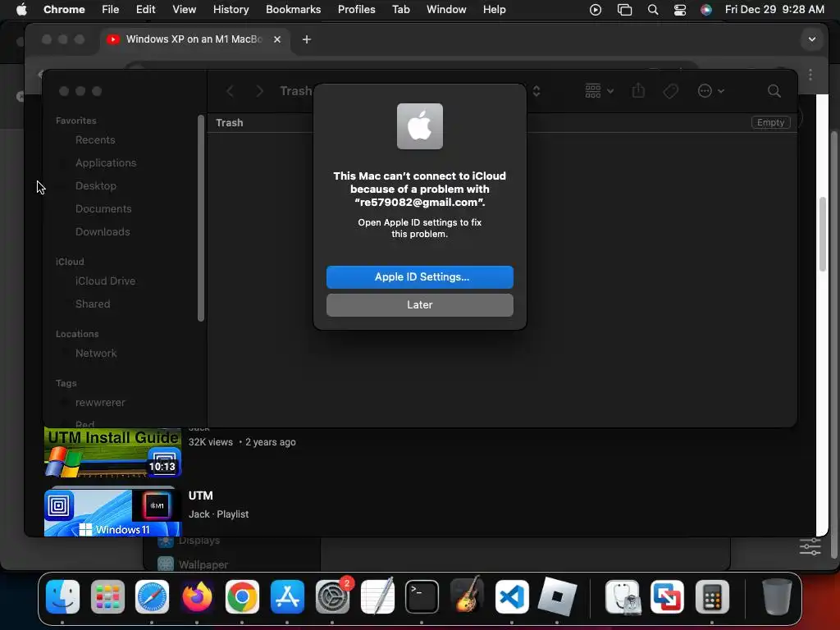Open the Bookmarks menu
Image resolution: width=840 pixels, height=630 pixels.
293,9
